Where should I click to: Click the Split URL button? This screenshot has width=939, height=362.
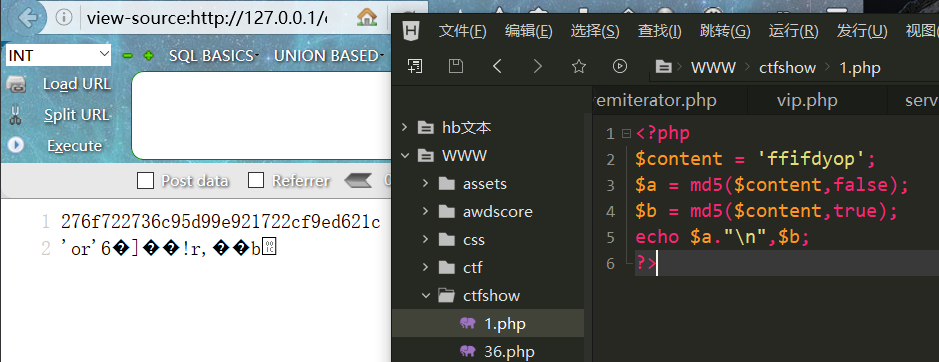point(77,115)
